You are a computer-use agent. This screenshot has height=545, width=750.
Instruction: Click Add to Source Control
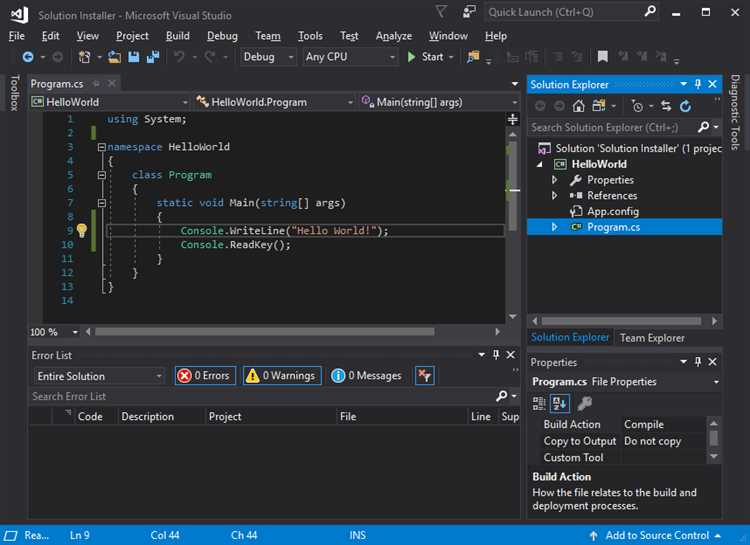[657, 535]
